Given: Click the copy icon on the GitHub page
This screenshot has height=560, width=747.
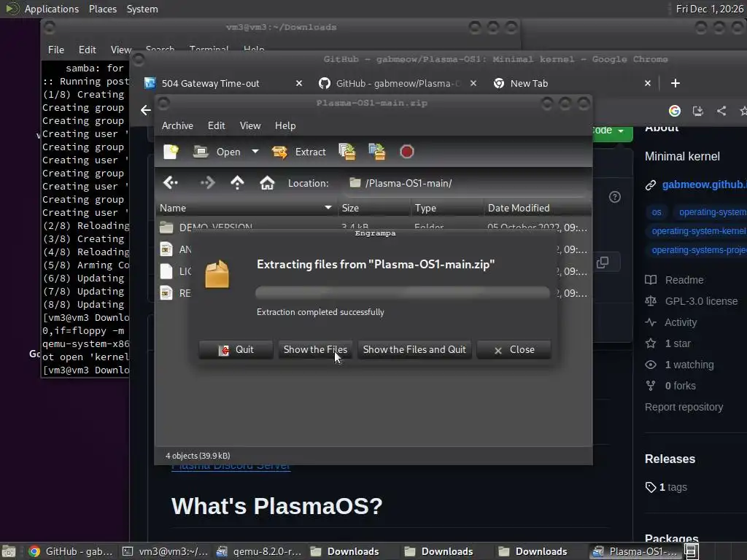Looking at the screenshot, I should point(603,262).
